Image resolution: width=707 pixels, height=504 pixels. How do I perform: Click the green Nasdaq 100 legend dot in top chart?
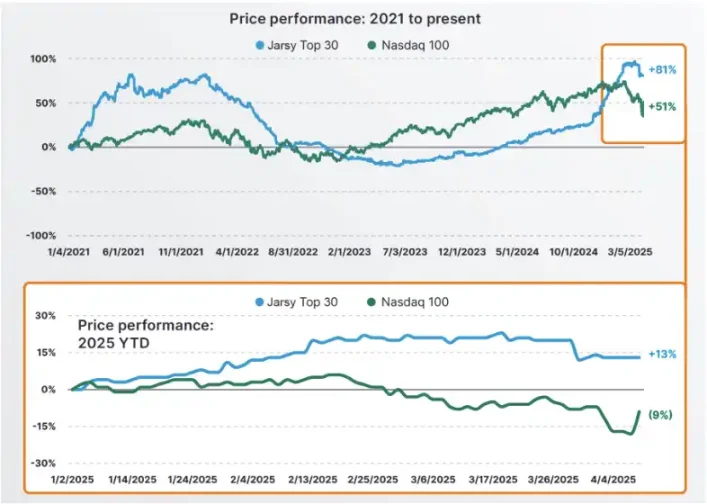point(372,46)
